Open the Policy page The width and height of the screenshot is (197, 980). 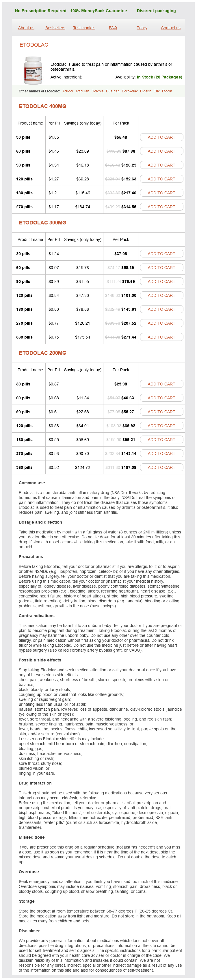[x=142, y=28]
